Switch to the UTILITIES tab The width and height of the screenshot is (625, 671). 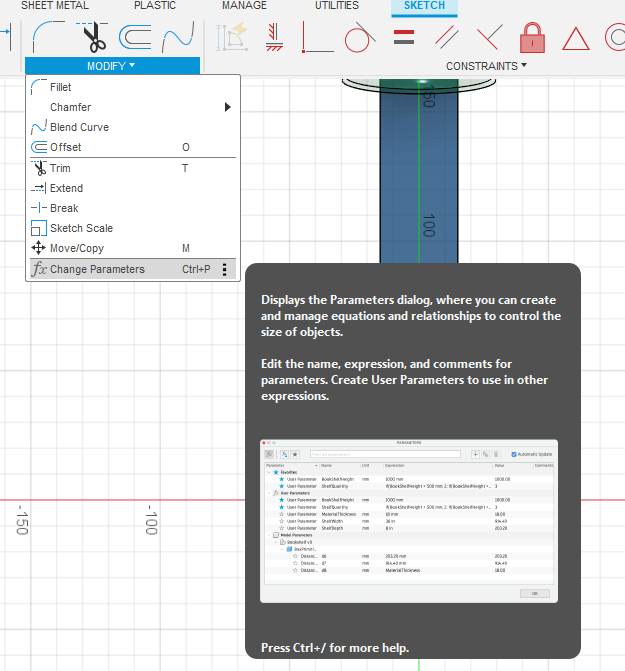click(x=337, y=6)
